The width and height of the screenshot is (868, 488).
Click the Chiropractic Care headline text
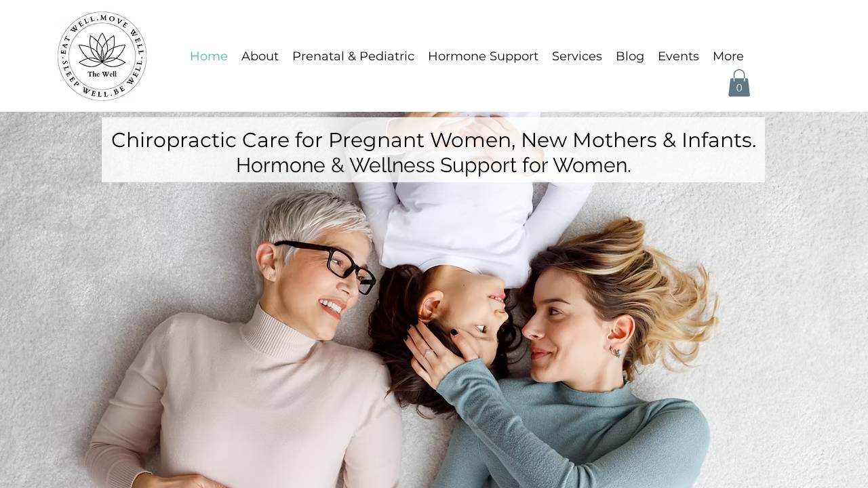[433, 140]
